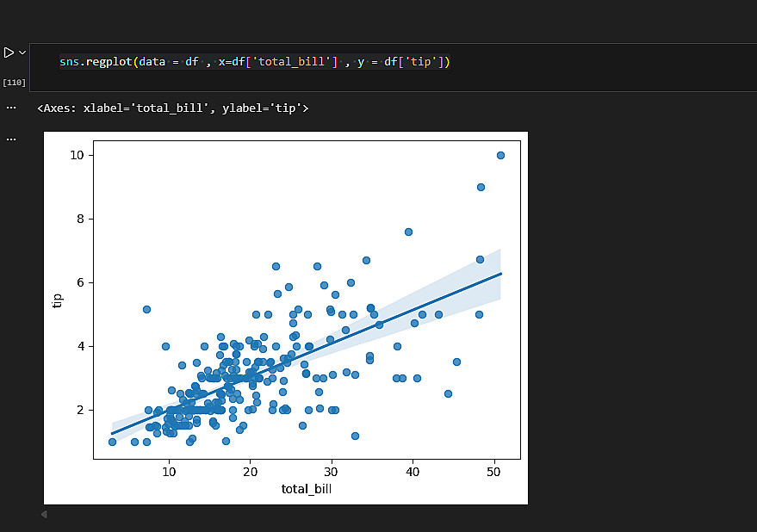Viewport: 757px width, 532px height.
Task: Click the total_bill x-axis label on the plot
Action: click(307, 489)
